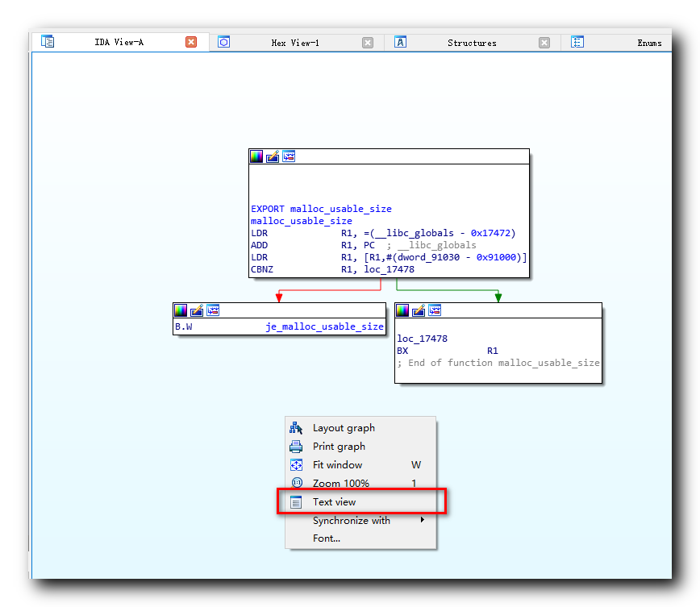
Task: Click the Zoom 100% icon in context menu
Action: point(296,484)
